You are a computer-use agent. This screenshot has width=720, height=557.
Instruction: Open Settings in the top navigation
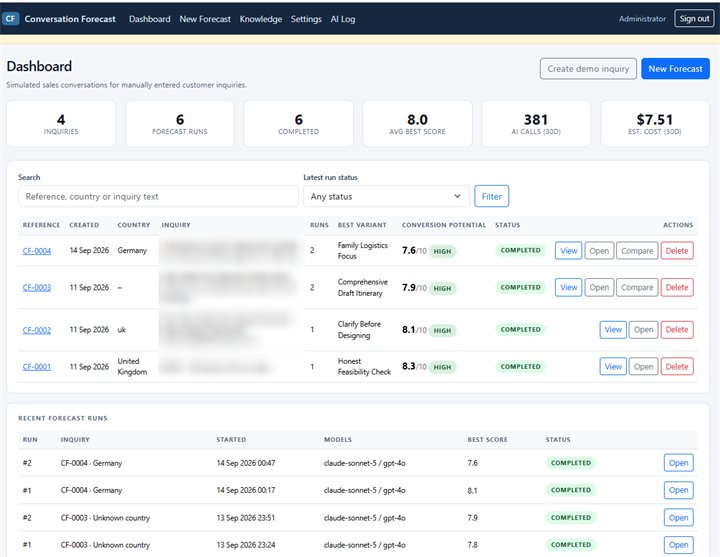coord(306,19)
